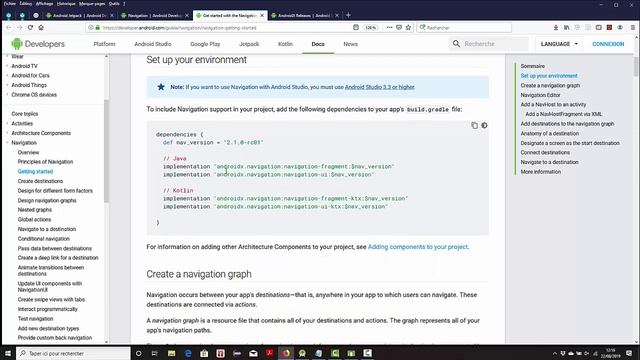This screenshot has height=360, width=640.
Task: Open the LANGUAGE dropdown
Action: coord(559,44)
